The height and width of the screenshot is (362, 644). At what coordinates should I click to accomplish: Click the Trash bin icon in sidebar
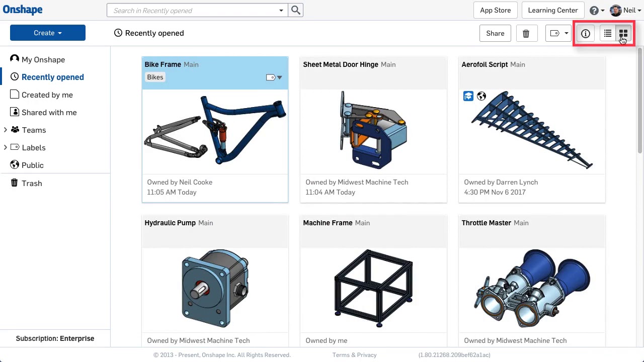15,183
